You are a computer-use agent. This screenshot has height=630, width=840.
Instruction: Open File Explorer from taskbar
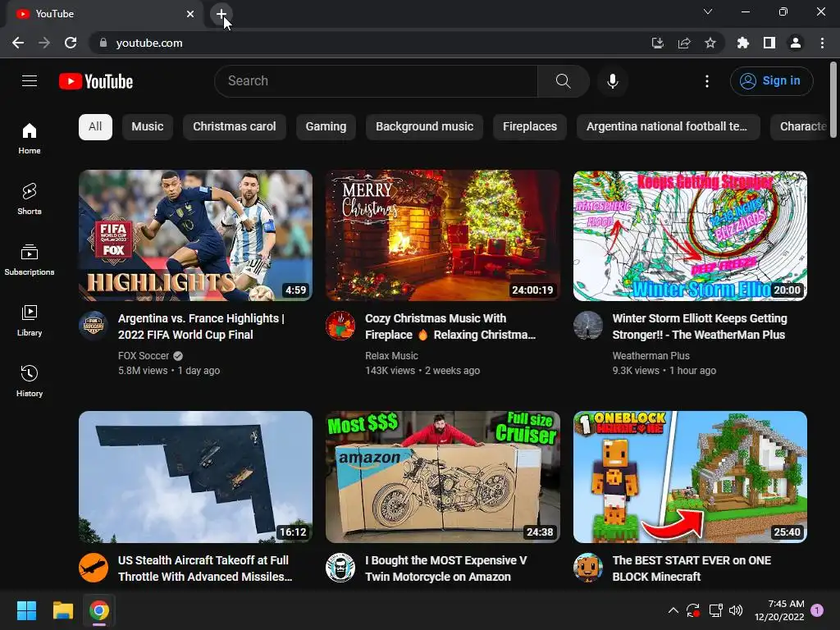(x=62, y=610)
